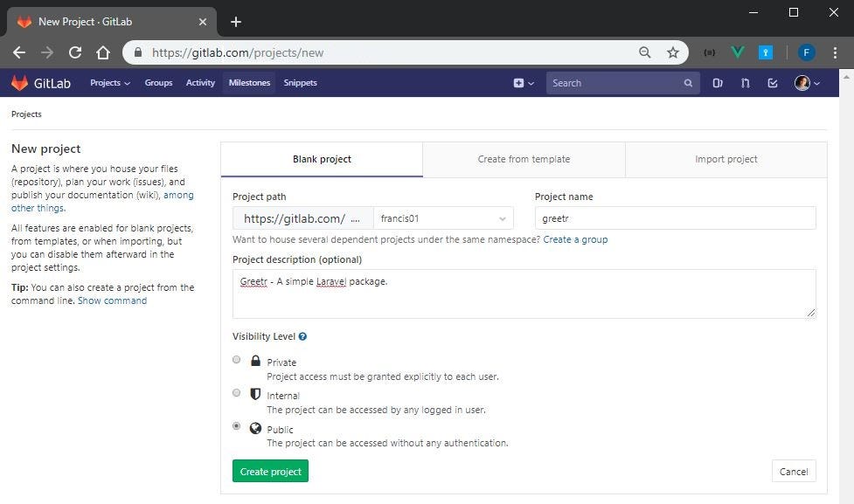Open Activity in the navbar

200,83
